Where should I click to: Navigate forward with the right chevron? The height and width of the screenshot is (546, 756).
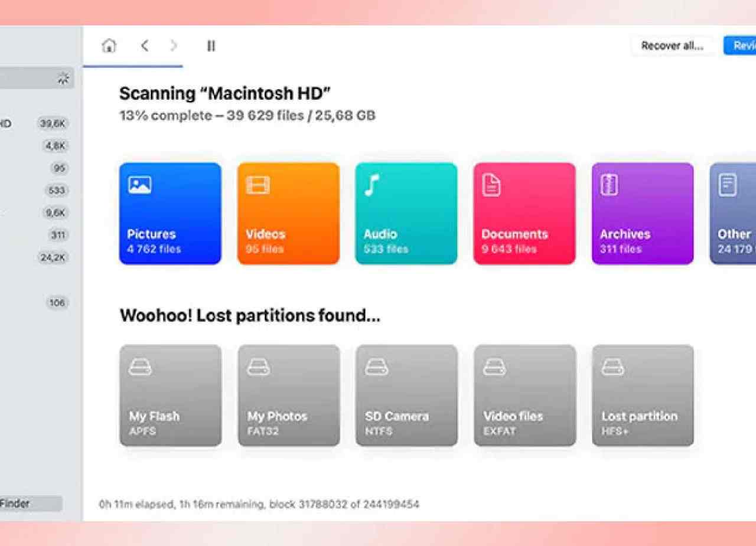point(173,45)
